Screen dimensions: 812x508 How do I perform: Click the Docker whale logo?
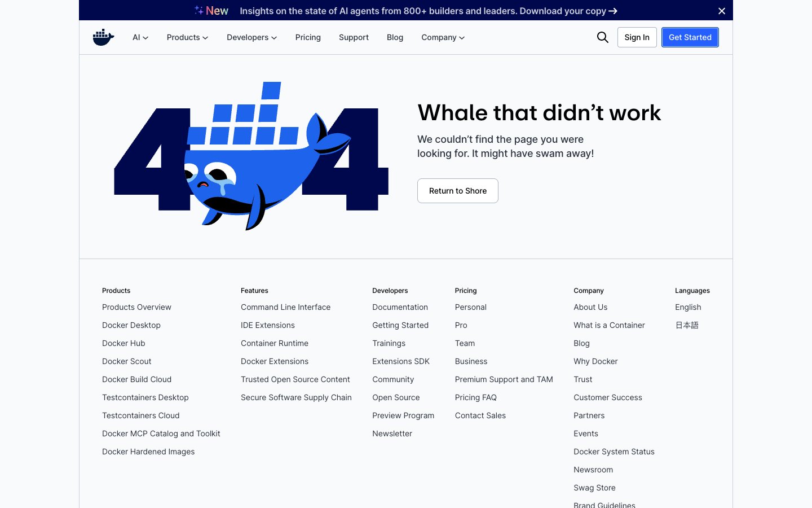coord(103,37)
